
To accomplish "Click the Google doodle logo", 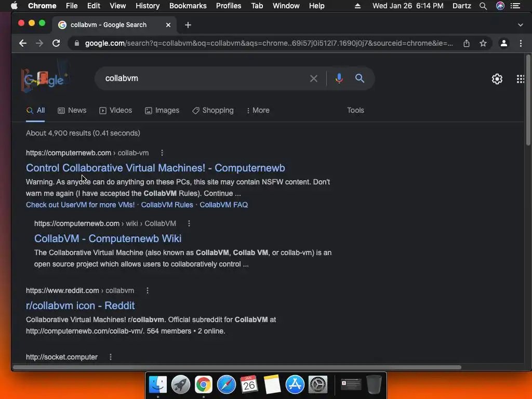I will point(45,78).
